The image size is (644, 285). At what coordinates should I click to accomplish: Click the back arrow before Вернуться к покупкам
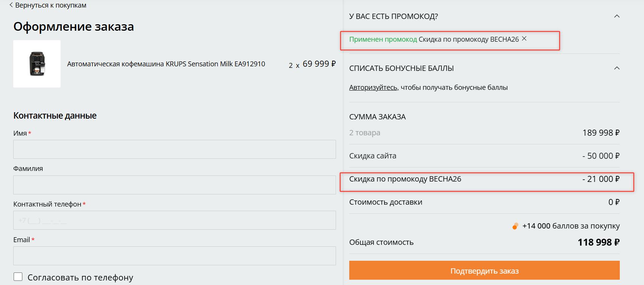(11, 5)
